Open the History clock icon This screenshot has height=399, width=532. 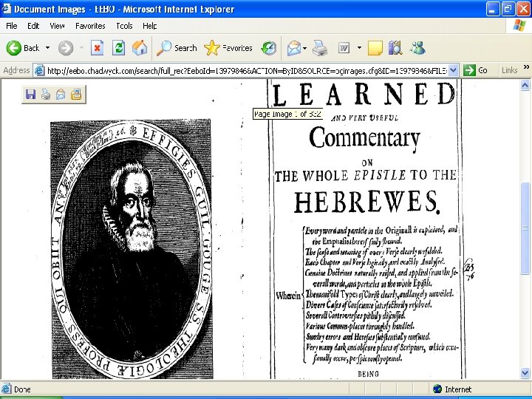[x=269, y=48]
